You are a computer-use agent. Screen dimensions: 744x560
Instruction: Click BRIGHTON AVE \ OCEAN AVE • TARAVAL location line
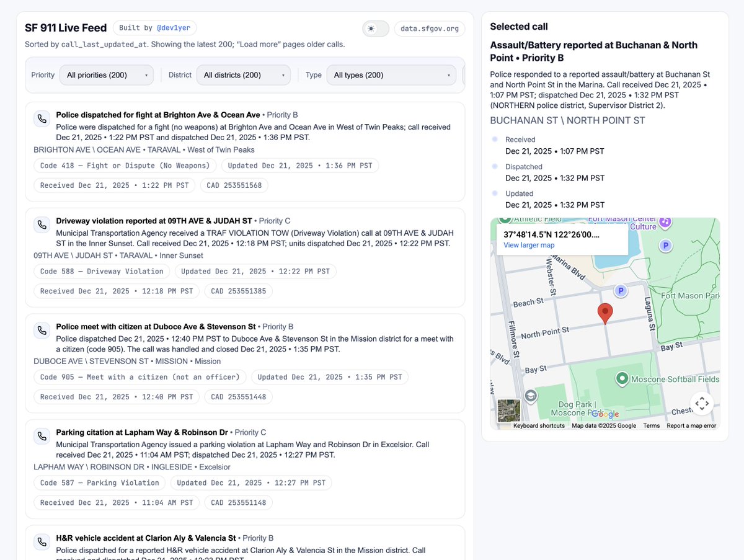(x=144, y=150)
